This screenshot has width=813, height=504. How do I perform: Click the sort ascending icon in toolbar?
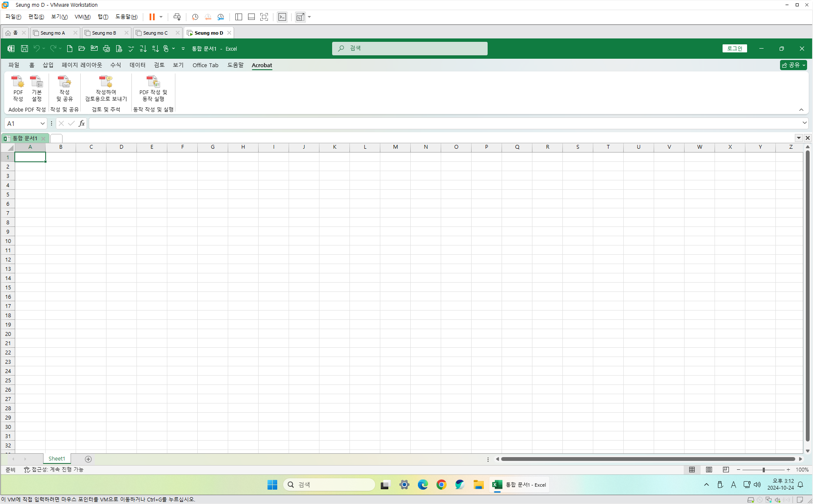(x=143, y=49)
